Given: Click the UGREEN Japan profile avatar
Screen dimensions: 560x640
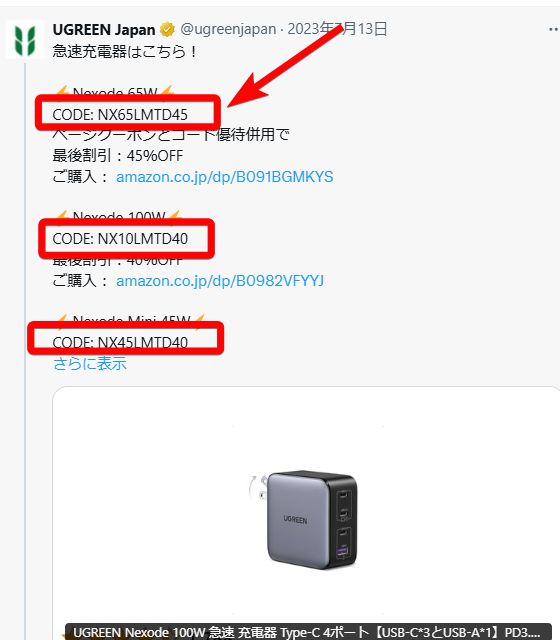Looking at the screenshot, I should (25, 40).
